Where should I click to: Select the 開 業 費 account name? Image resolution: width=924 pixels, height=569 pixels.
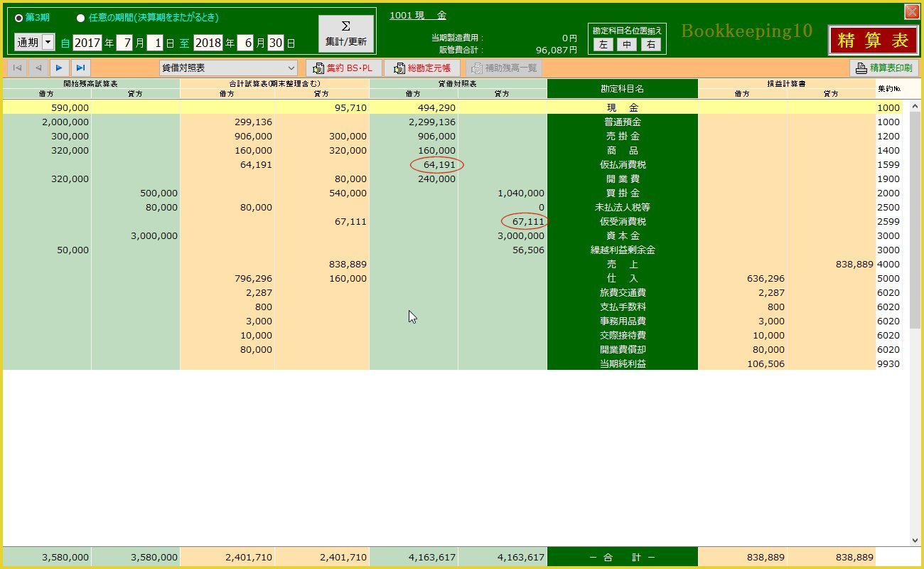pyautogui.click(x=623, y=179)
